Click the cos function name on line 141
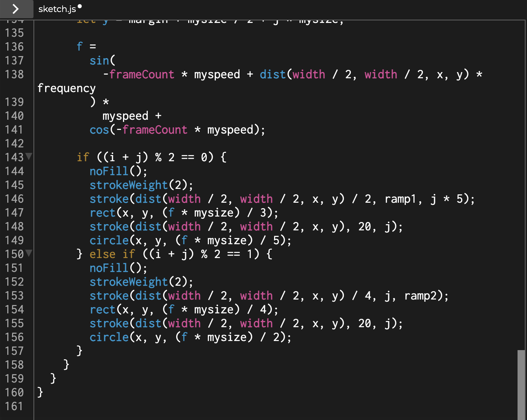Image resolution: width=527 pixels, height=420 pixels. tap(99, 130)
